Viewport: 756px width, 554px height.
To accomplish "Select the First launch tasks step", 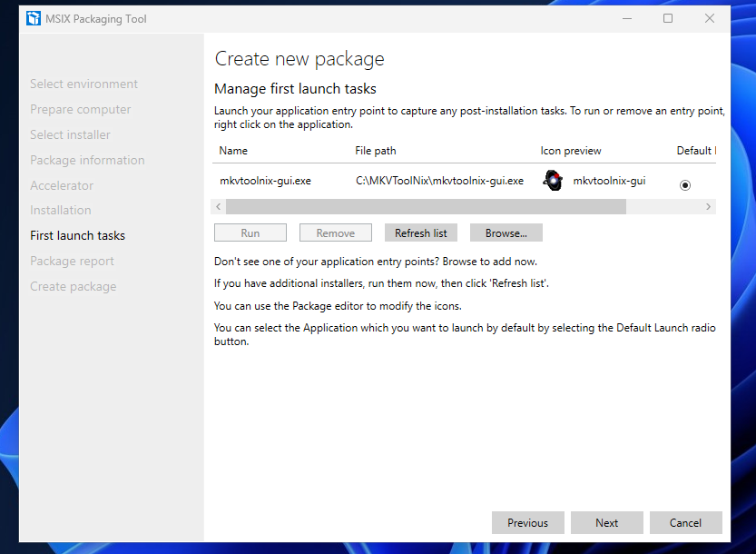I will [78, 235].
